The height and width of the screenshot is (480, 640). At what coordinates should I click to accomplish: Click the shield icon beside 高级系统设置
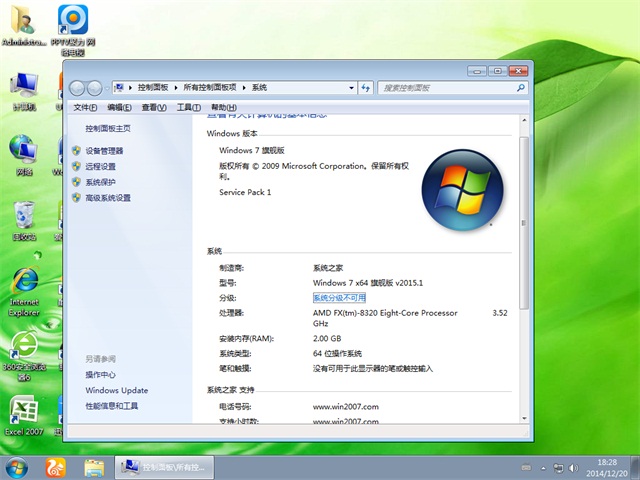pyautogui.click(x=76, y=198)
